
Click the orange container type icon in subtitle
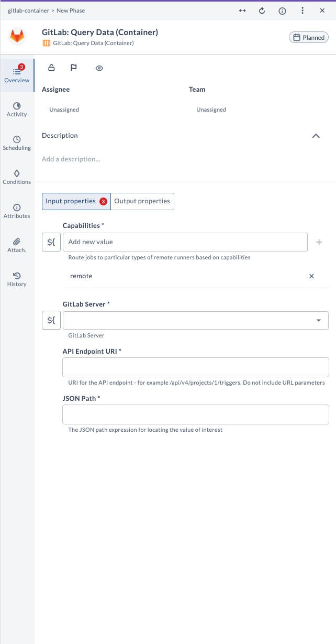[46, 43]
